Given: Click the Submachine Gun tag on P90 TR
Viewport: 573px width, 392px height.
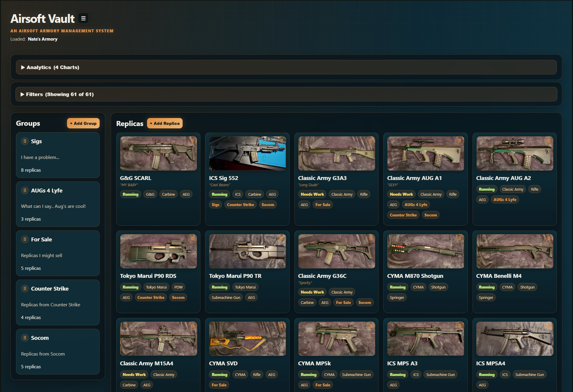Looking at the screenshot, I should 226,297.
